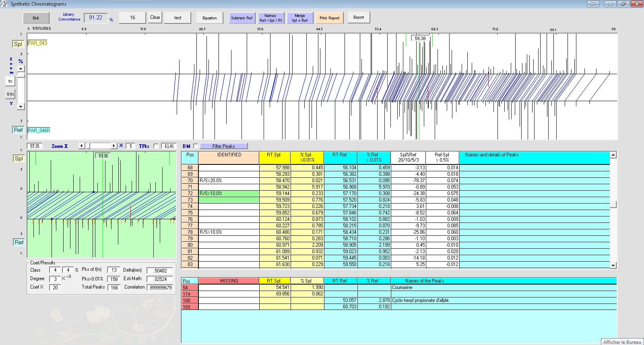The height and width of the screenshot is (345, 644).
Task: Click the Zoom X end field 61.41
Action: (169, 146)
